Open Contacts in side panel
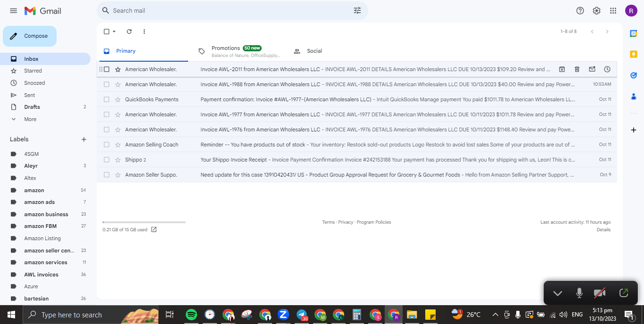This screenshot has width=644, height=324. point(634,97)
